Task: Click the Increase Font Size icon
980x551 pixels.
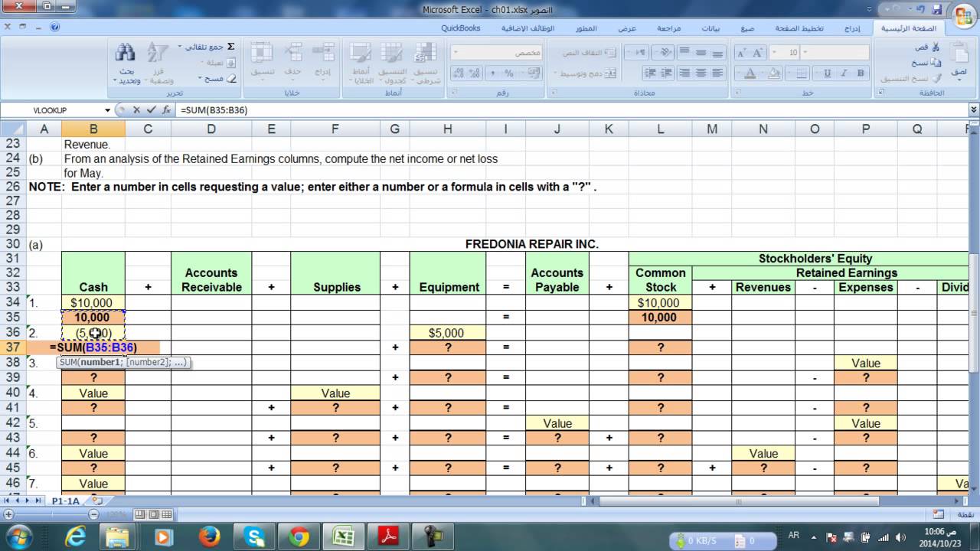Action: [x=757, y=53]
